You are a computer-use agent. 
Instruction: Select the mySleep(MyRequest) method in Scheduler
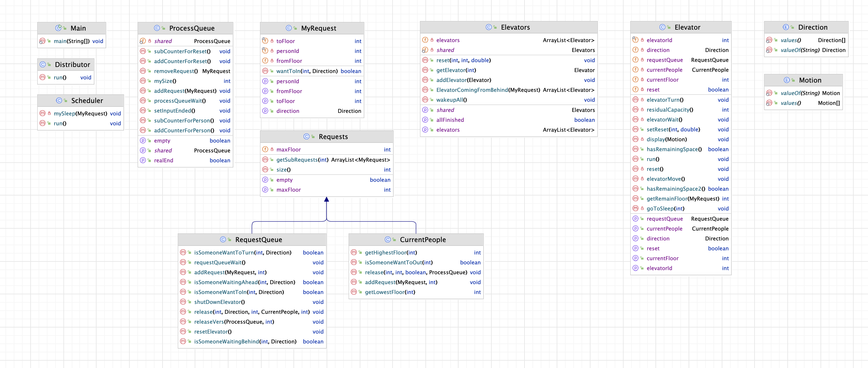tap(81, 113)
